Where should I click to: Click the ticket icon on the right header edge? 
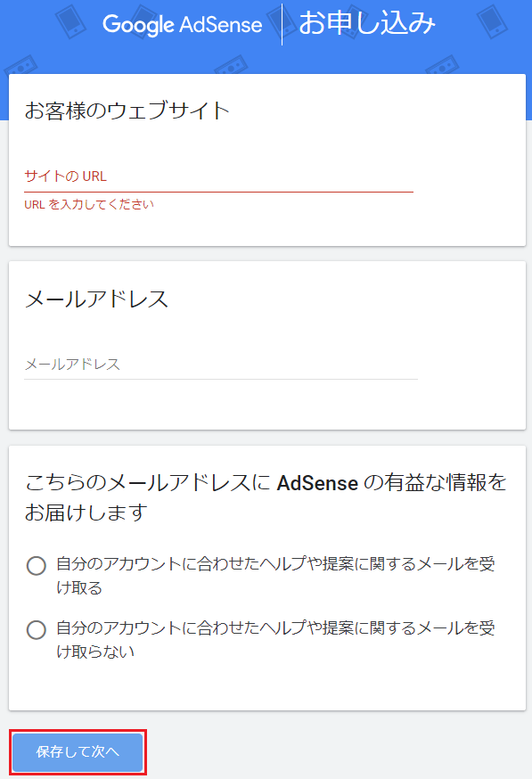tap(442, 66)
